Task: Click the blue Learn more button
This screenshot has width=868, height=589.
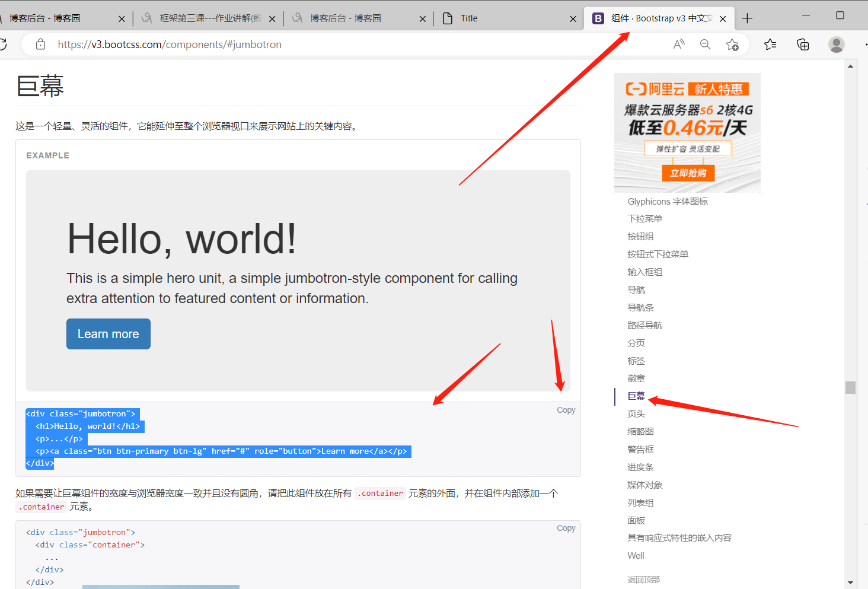Action: pyautogui.click(x=108, y=334)
